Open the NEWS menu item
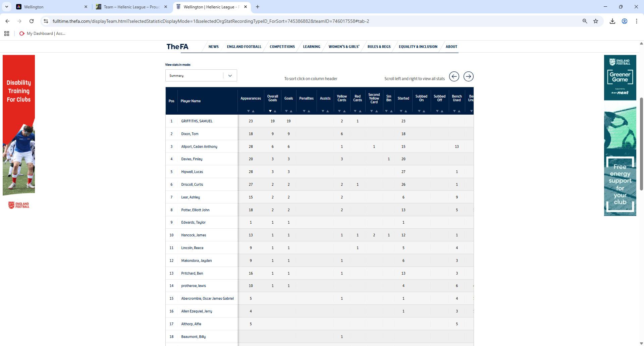Image resolution: width=644 pixels, height=346 pixels. [213, 47]
